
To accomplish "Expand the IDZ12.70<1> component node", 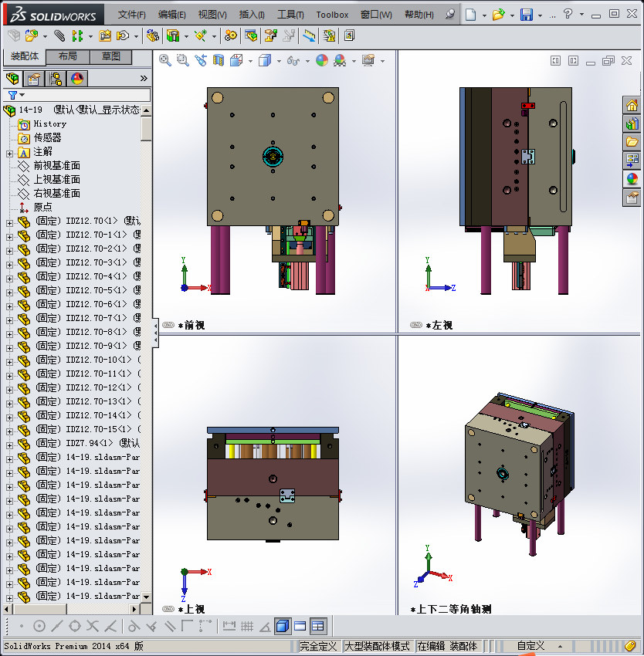I will tap(9, 221).
